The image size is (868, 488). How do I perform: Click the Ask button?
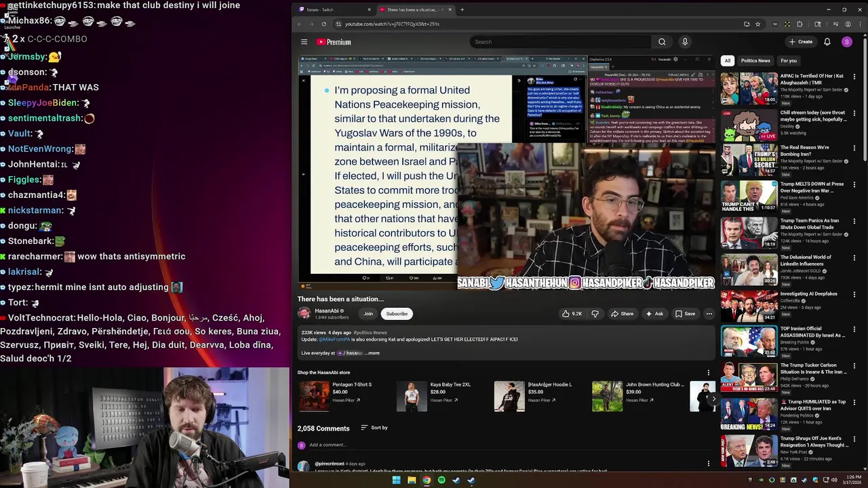click(x=654, y=314)
